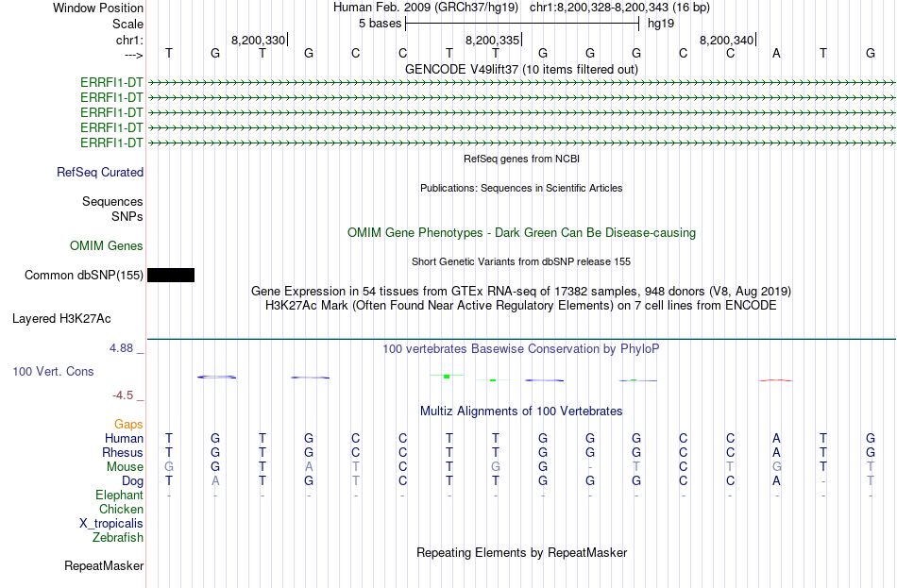Viewport: 897px width, 588px height.
Task: Click the GTEx Gene Expression track title
Action: click(521, 291)
